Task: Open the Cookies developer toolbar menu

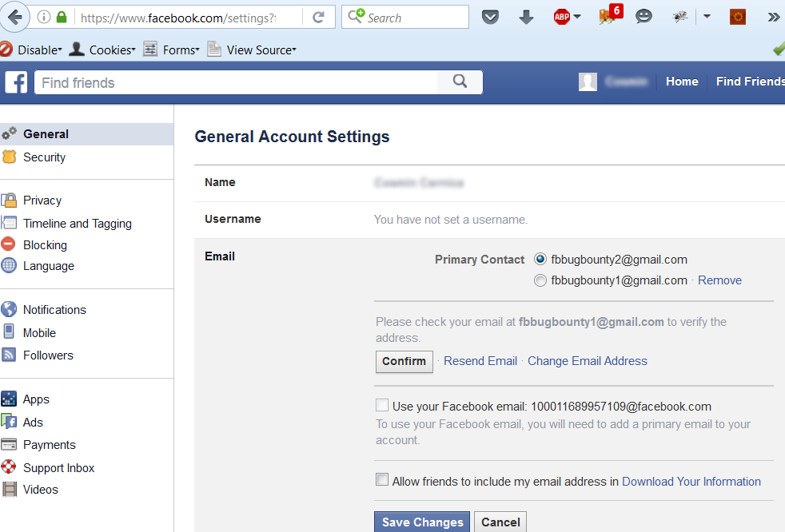Action: pos(102,50)
